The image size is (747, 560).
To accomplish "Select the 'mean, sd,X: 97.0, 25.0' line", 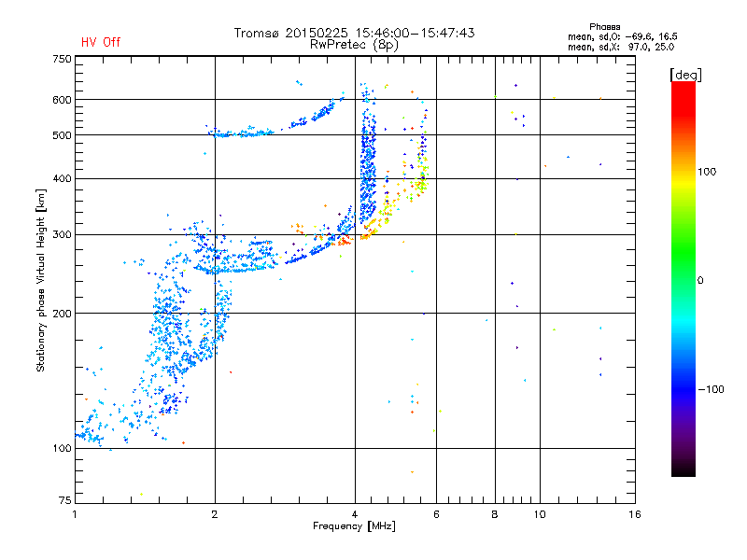I will tap(621, 48).
